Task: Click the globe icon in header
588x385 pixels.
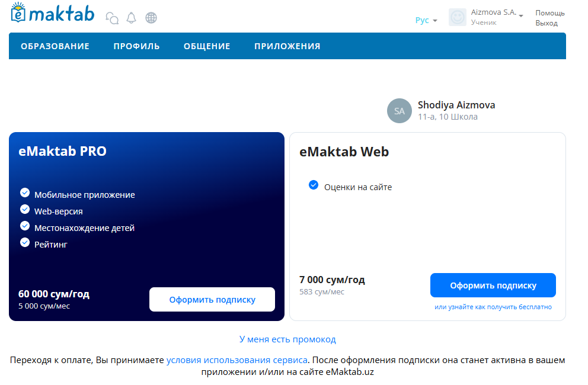Action: click(151, 18)
